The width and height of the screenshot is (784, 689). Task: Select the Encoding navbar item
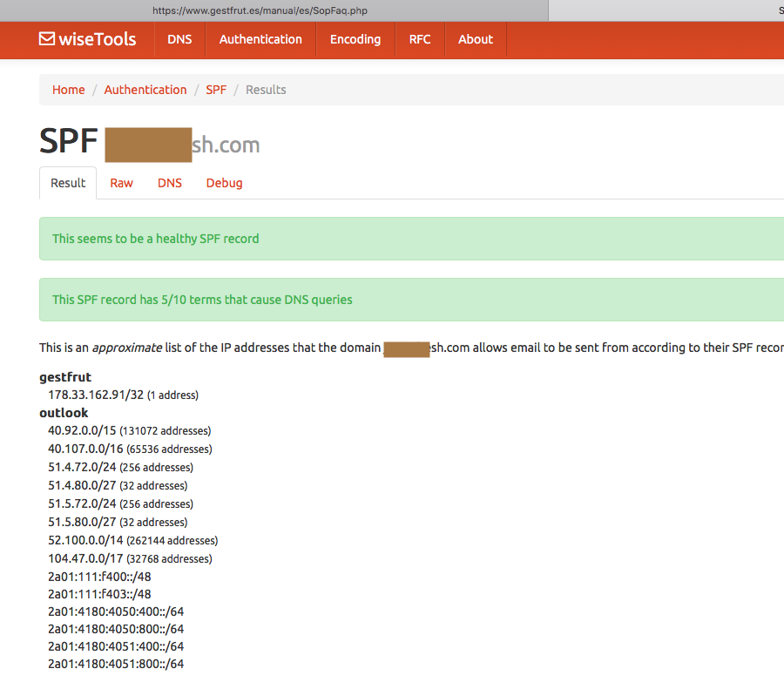point(355,39)
